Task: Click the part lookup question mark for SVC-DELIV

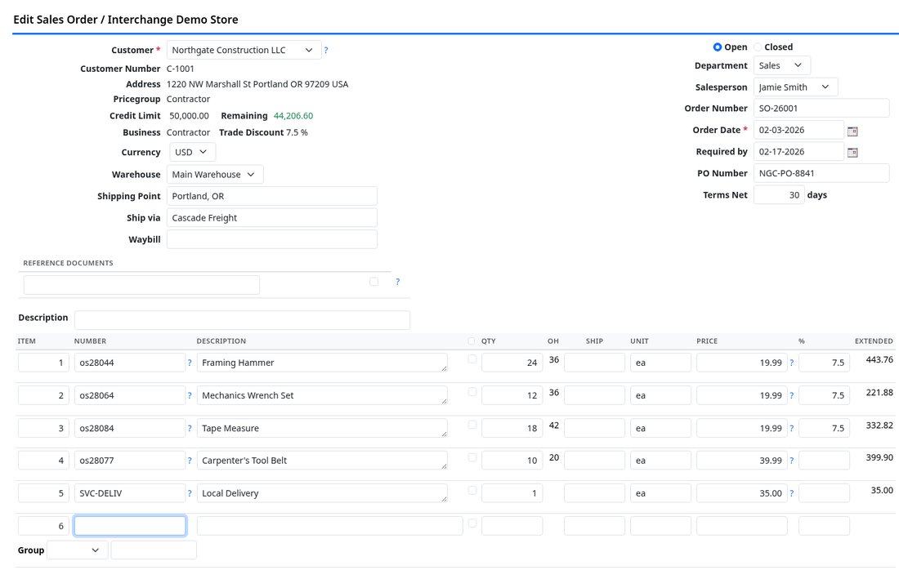Action: click(x=190, y=493)
